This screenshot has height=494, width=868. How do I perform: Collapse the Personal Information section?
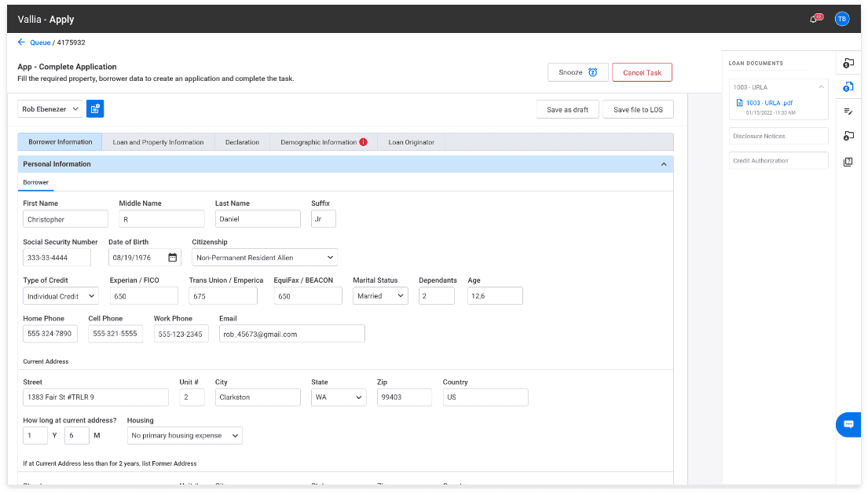pos(664,164)
